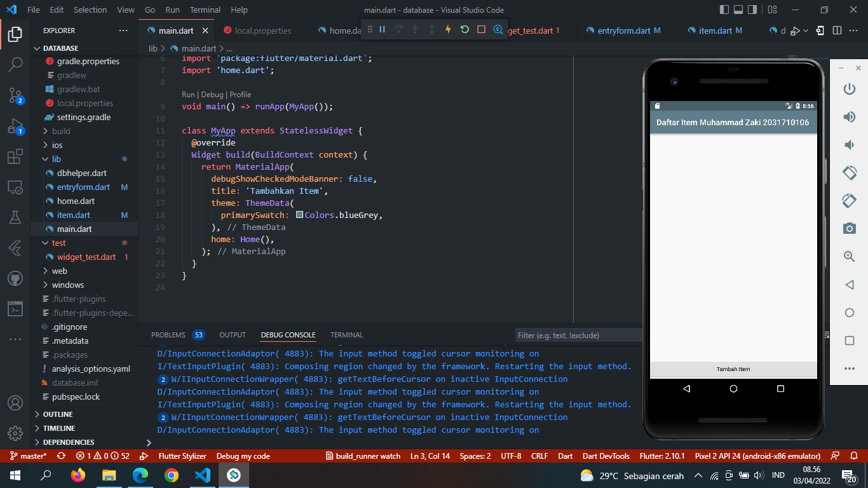
Task: Raise emulator volume with the volume up icon
Action: 850,116
